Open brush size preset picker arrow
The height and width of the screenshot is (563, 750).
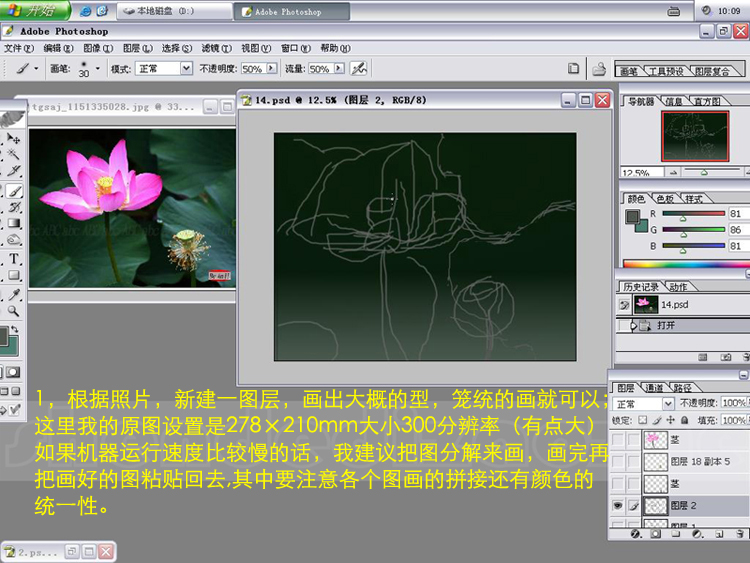click(x=98, y=68)
